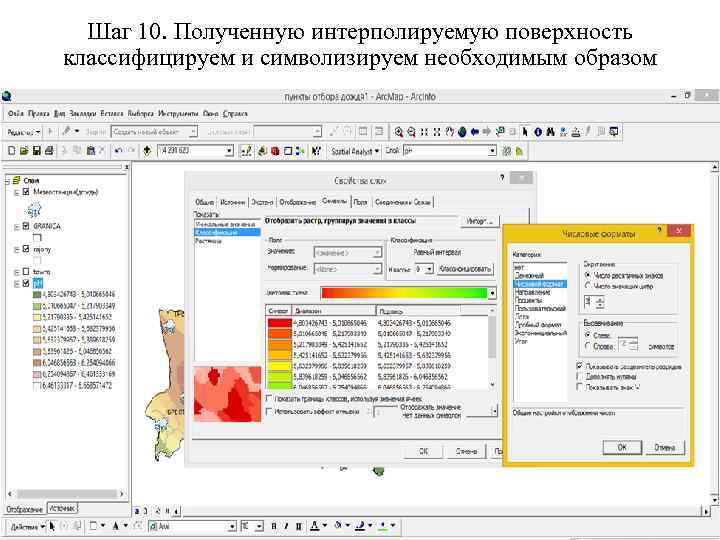Click the Paste clipboard icon
720x540 pixels.
(x=90, y=151)
